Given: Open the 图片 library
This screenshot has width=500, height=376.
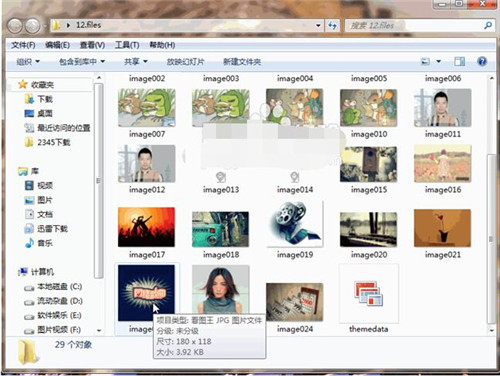Looking at the screenshot, I should 39,200.
